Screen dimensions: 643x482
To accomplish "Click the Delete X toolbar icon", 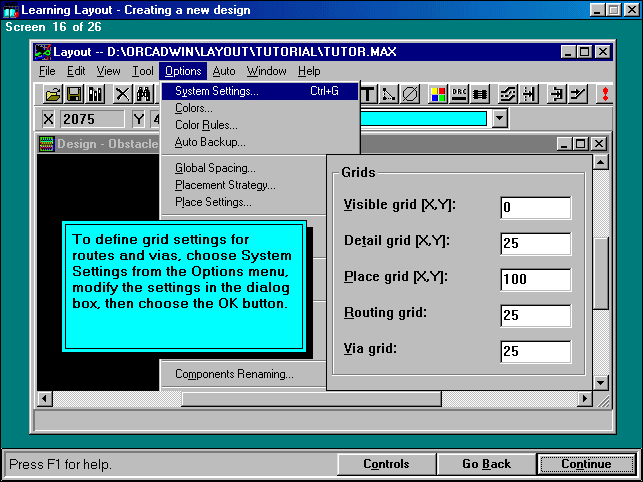I will click(122, 94).
